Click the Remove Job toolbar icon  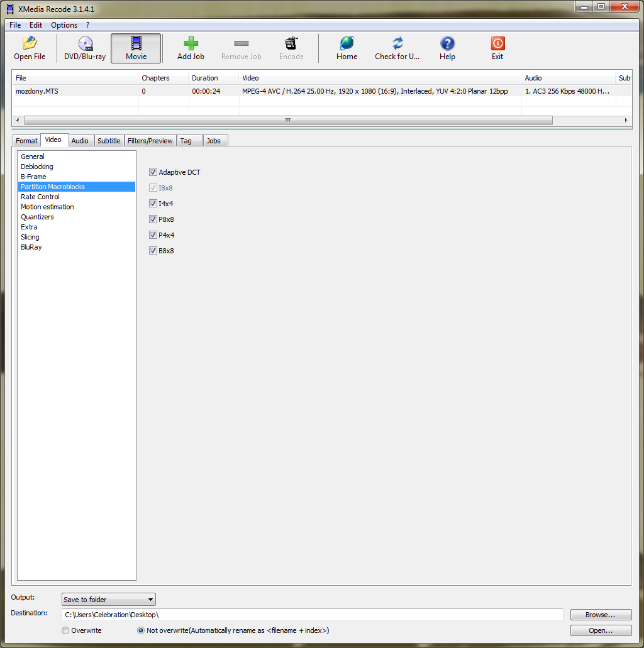click(241, 43)
